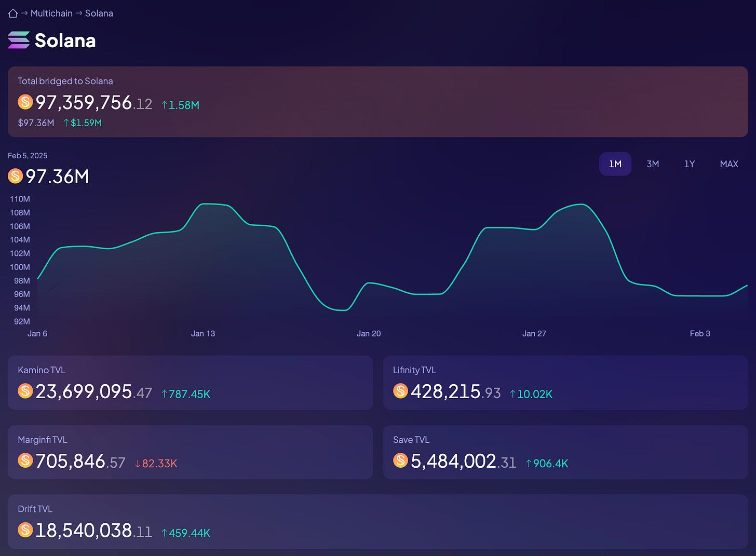Click the coin icon in Save TVL card
756x556 pixels.
400,460
